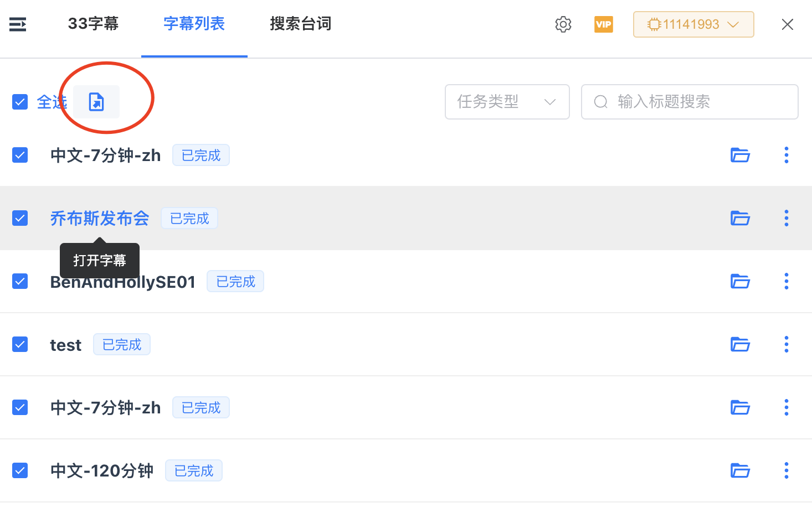The height and width of the screenshot is (518, 812).
Task: Open the folder icon for 中文-120分钟
Action: tap(740, 470)
